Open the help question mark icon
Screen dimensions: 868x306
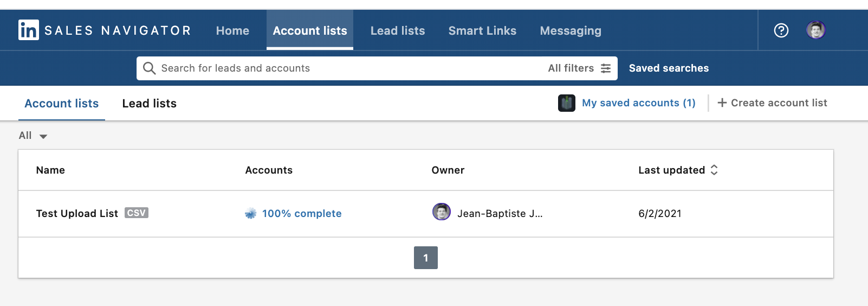coord(781,30)
